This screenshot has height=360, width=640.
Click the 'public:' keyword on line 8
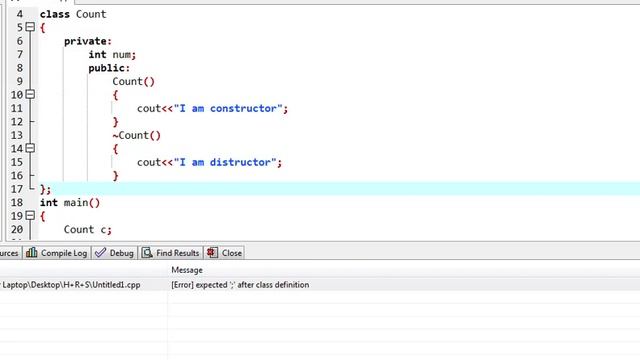pyautogui.click(x=109, y=68)
